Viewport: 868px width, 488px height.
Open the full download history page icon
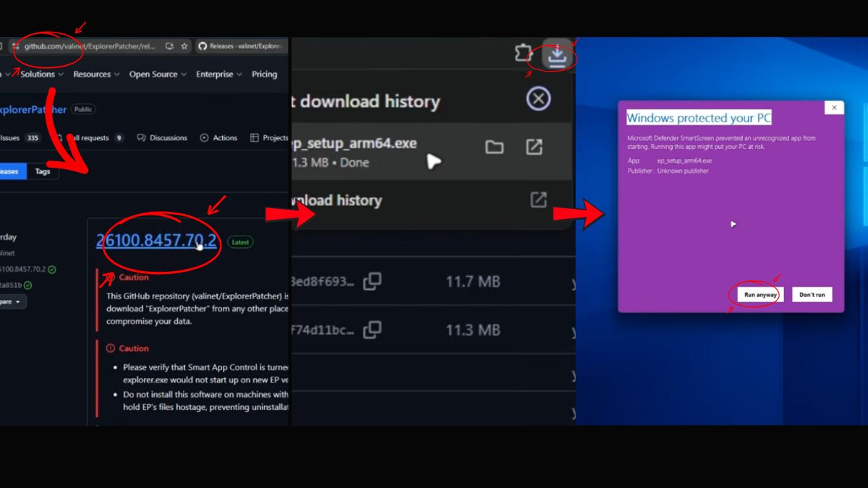click(x=538, y=200)
